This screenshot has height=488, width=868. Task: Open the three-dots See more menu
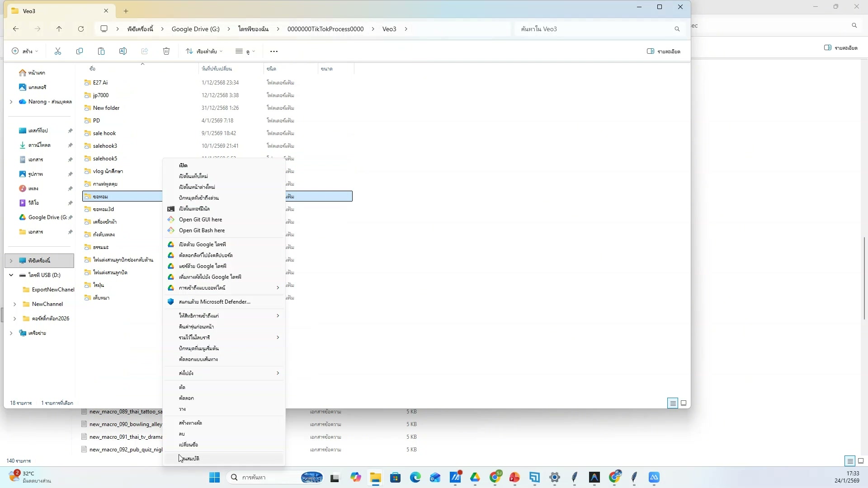(274, 52)
